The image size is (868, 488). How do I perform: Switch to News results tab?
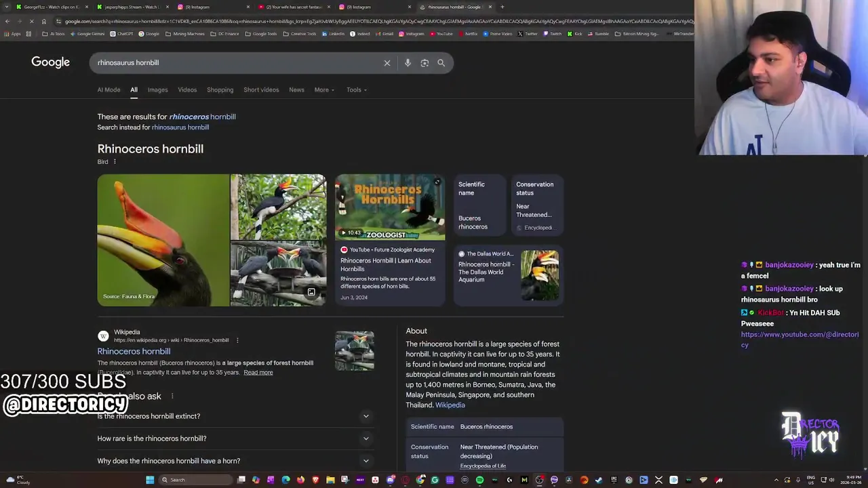(x=296, y=90)
